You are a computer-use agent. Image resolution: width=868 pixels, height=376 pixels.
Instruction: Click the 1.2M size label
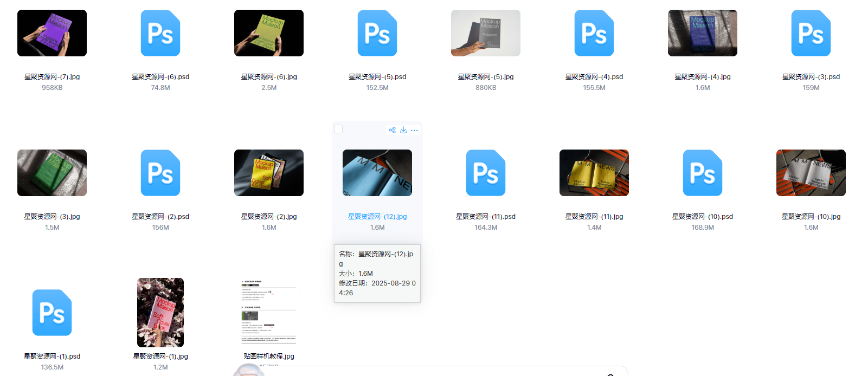pyautogui.click(x=160, y=367)
